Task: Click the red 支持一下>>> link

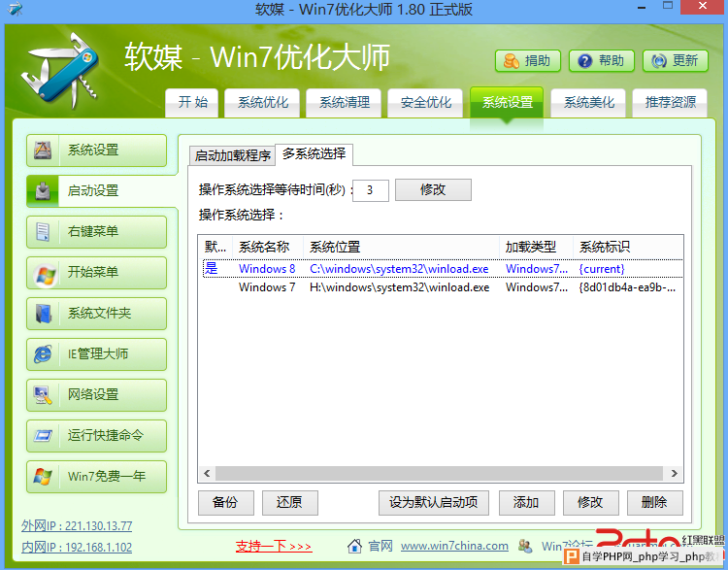Action: tap(274, 546)
